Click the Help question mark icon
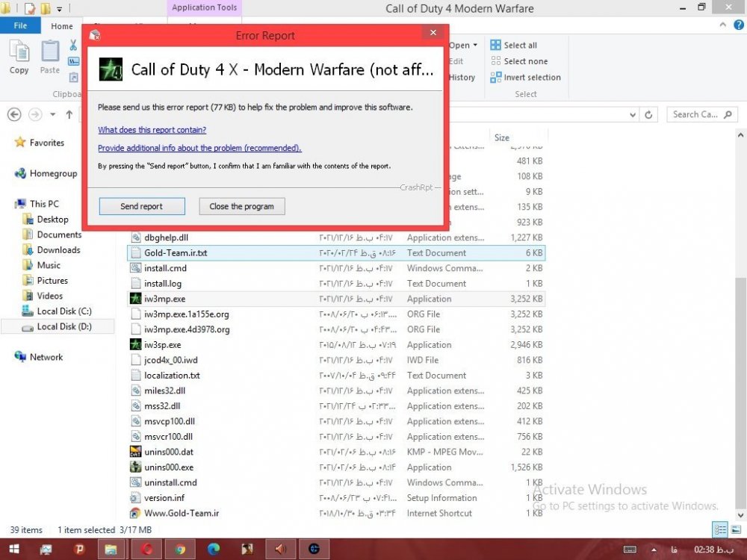This screenshot has height=560, width=747. (738, 26)
